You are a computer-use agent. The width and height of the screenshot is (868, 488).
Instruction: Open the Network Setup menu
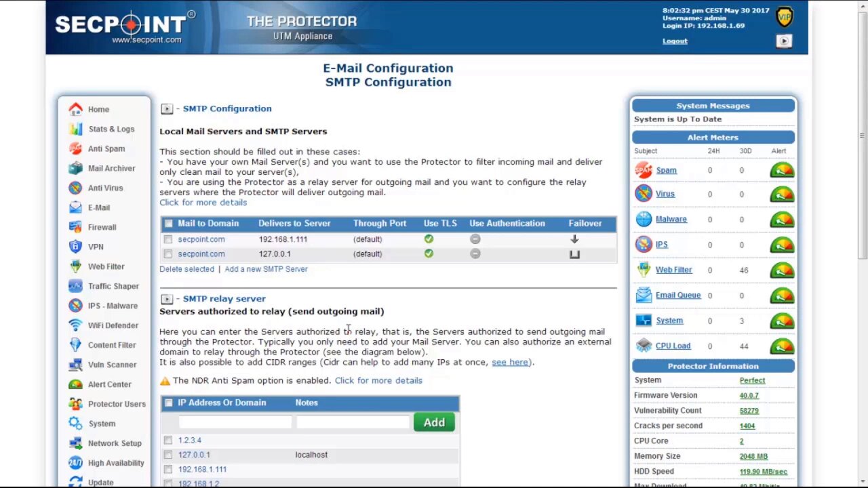coord(115,443)
